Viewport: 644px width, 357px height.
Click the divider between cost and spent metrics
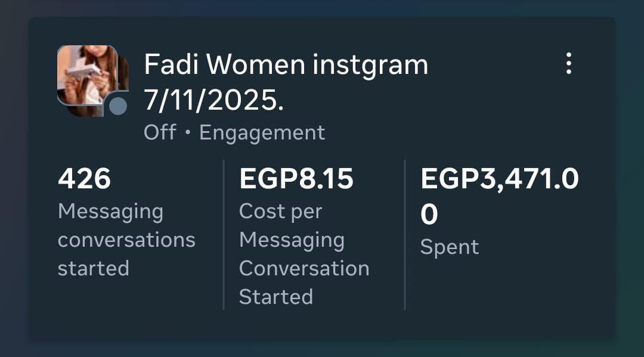pyautogui.click(x=405, y=234)
